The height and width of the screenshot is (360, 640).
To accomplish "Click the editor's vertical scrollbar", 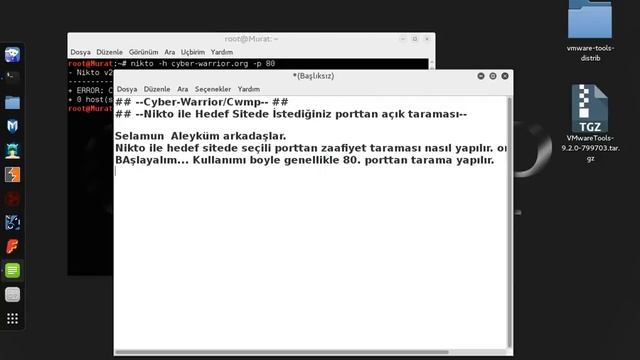I will (509, 222).
